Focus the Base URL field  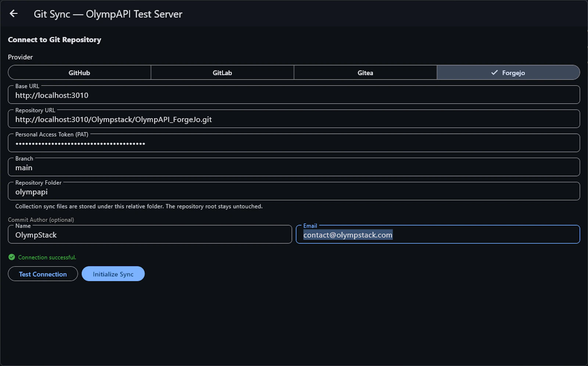click(x=294, y=95)
